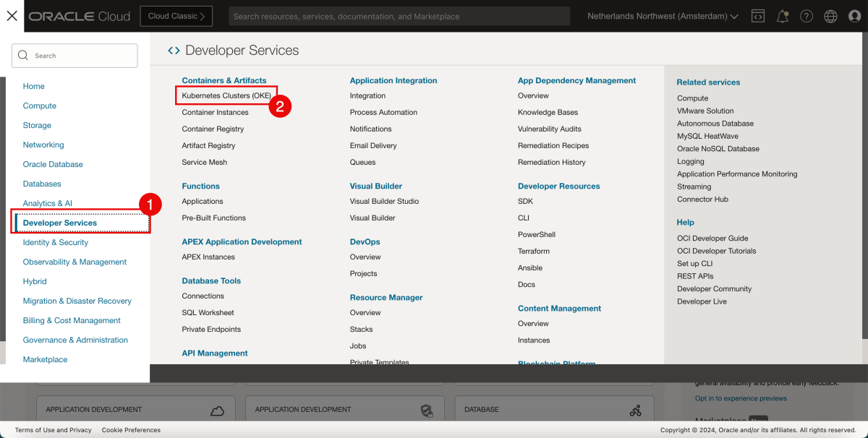
Task: Open the user profile avatar menu
Action: tap(854, 15)
